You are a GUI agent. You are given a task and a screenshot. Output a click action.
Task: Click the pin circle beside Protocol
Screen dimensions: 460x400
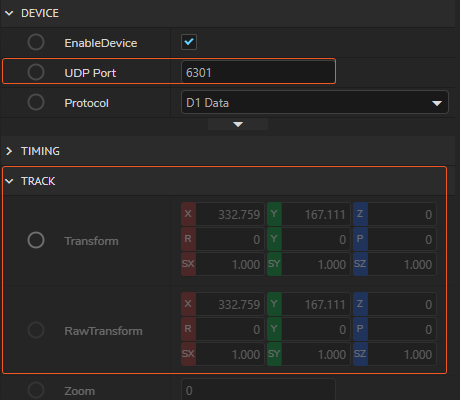(36, 102)
